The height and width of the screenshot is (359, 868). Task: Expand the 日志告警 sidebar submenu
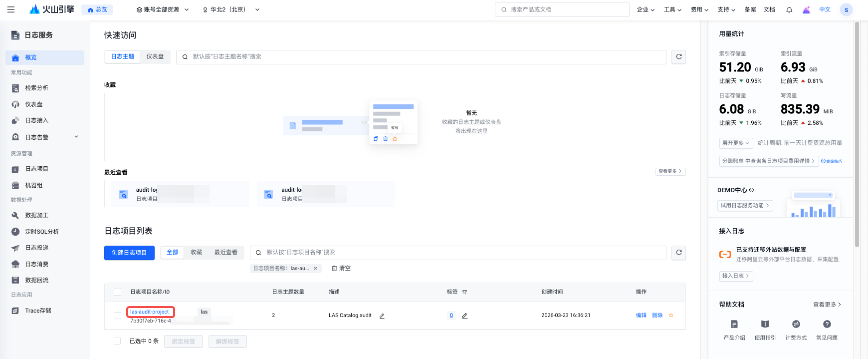(76, 137)
